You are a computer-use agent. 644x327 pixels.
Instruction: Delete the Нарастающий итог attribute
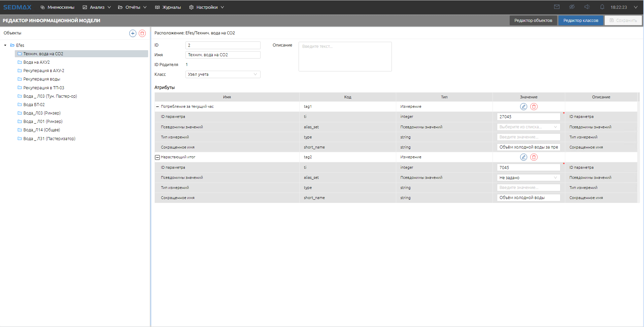click(534, 157)
